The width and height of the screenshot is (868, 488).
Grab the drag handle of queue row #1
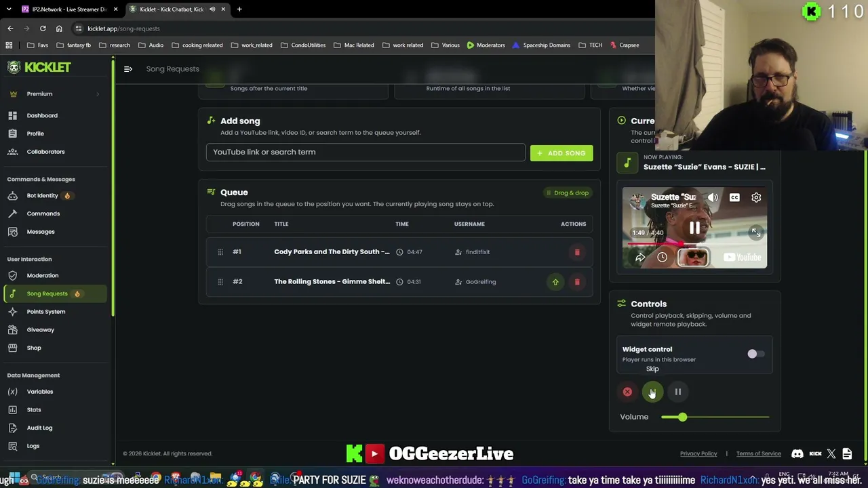(x=220, y=252)
